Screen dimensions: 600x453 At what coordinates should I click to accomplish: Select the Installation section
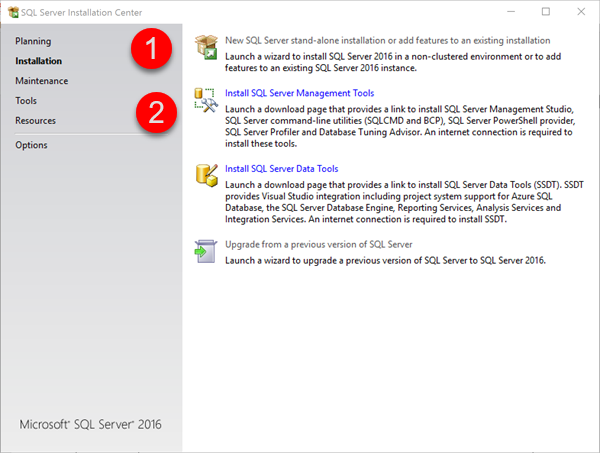[x=38, y=61]
